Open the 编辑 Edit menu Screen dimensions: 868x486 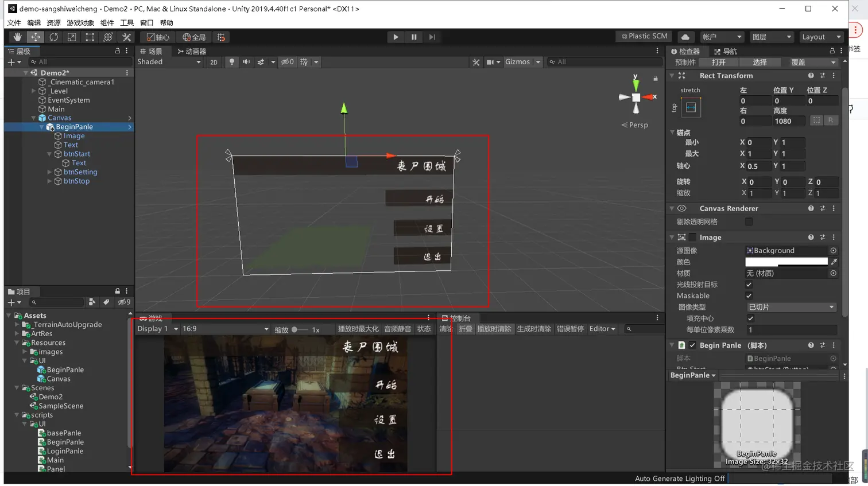34,23
